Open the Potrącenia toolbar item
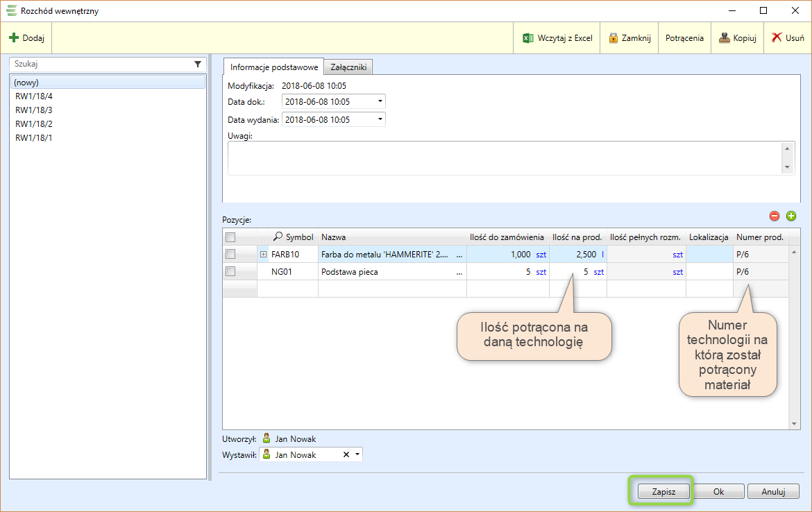 [x=684, y=38]
